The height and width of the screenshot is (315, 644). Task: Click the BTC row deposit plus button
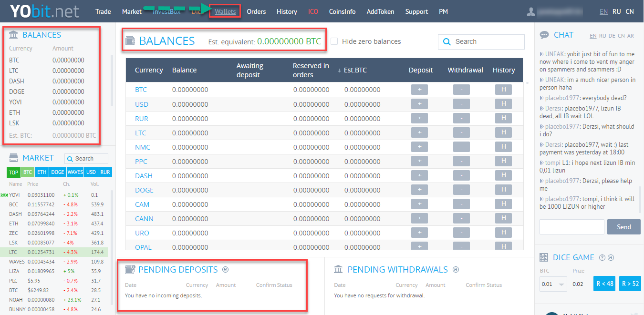tap(419, 90)
